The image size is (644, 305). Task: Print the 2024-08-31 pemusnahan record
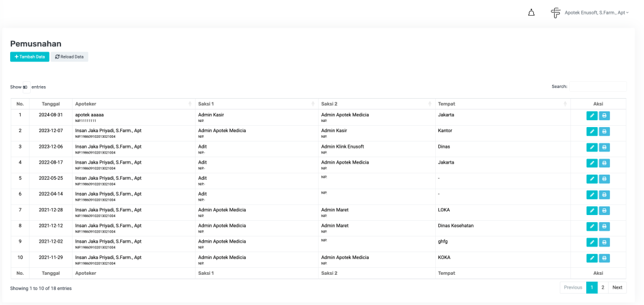[x=604, y=116]
